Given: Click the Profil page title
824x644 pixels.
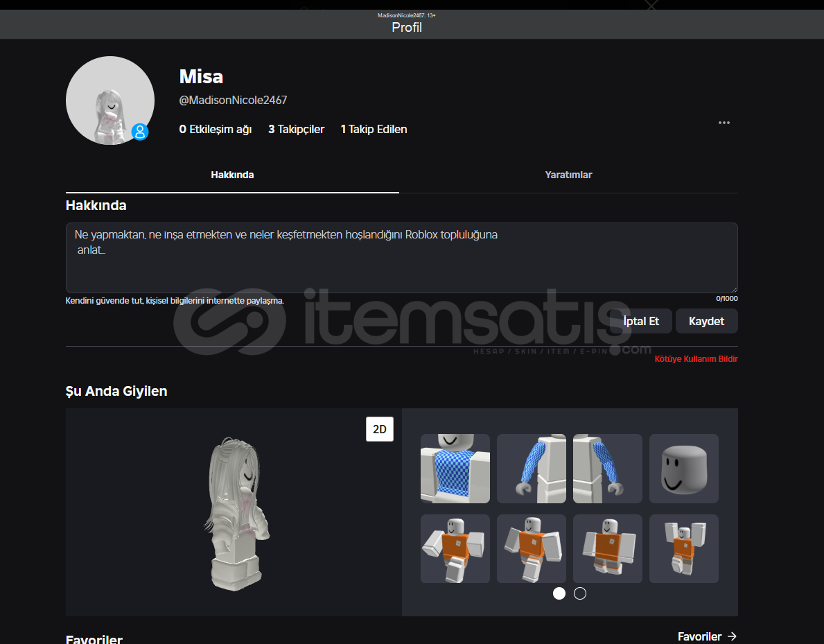Looking at the screenshot, I should pos(407,27).
